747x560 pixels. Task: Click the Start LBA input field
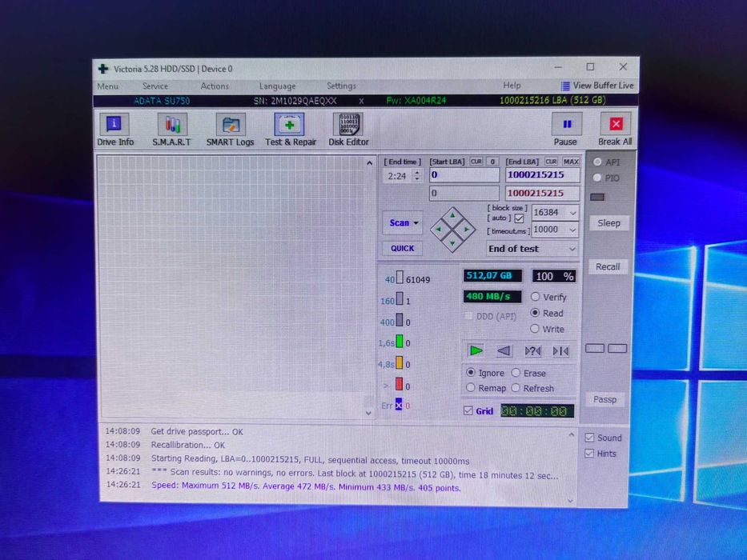point(464,174)
